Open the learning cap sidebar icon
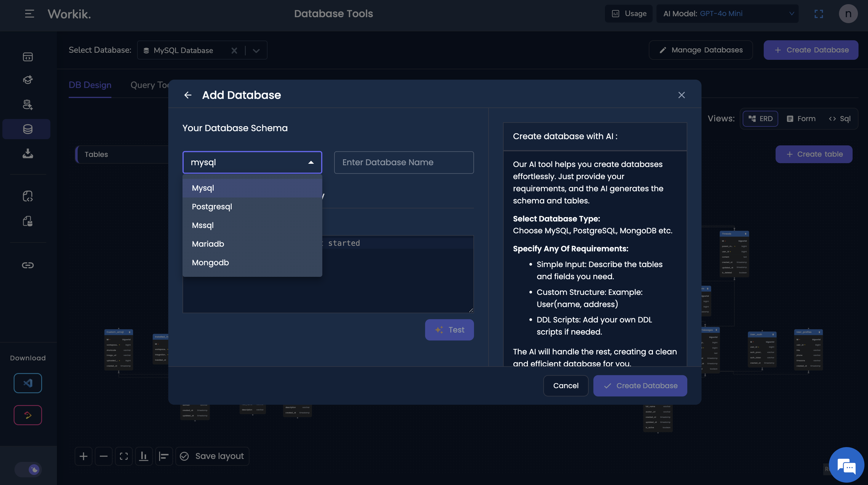This screenshot has height=485, width=868. (x=28, y=80)
